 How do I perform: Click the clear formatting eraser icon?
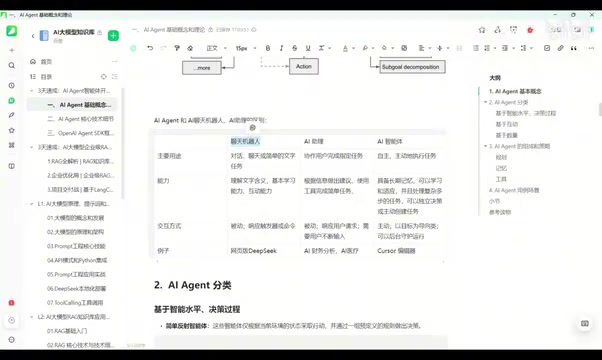(190, 48)
